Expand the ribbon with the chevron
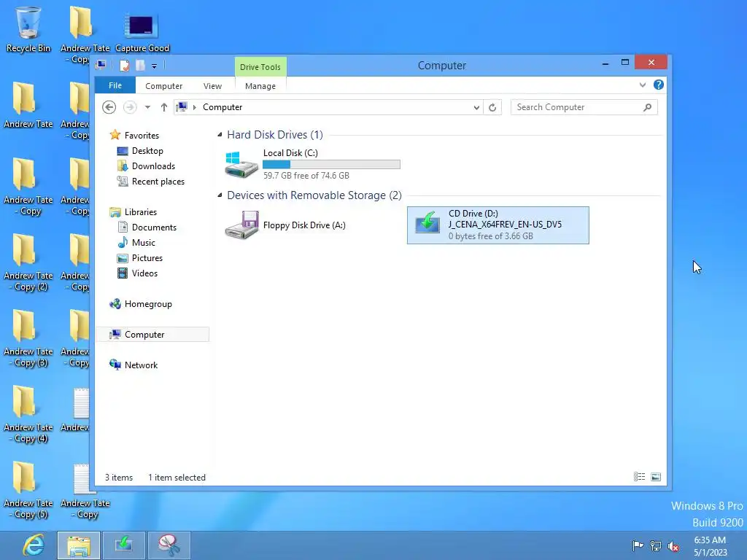This screenshot has height=560, width=747. (x=642, y=85)
